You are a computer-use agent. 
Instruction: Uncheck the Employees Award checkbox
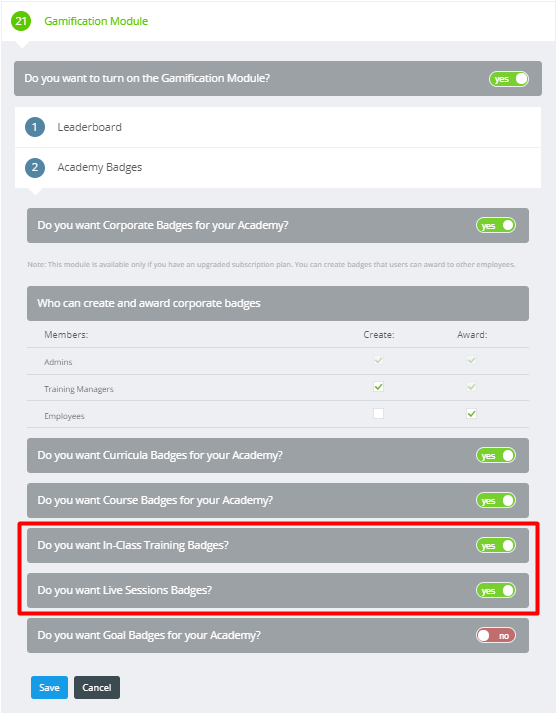[472, 413]
